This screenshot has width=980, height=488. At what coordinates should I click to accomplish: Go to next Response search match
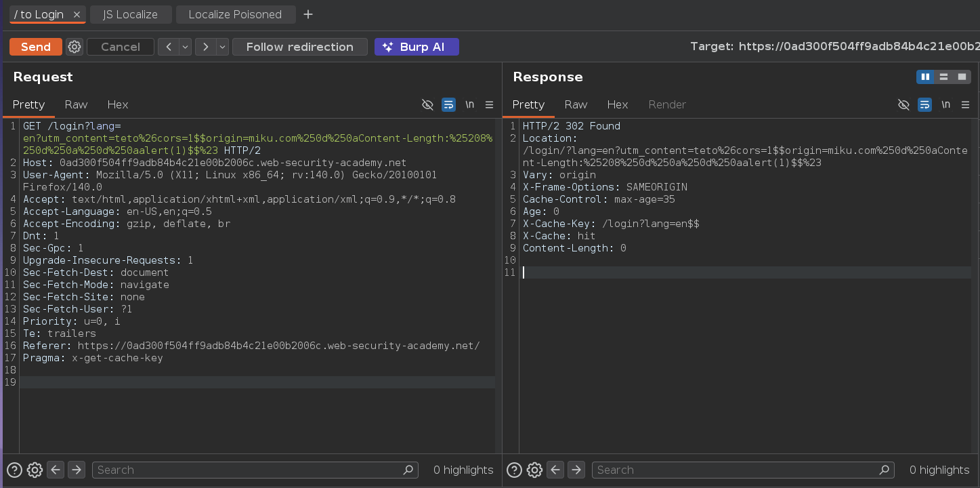click(576, 470)
